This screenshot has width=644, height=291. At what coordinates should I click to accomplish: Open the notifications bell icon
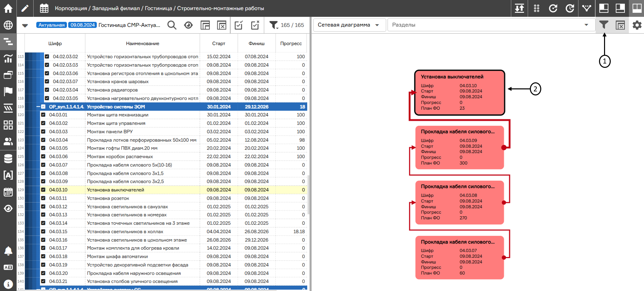coord(8,251)
